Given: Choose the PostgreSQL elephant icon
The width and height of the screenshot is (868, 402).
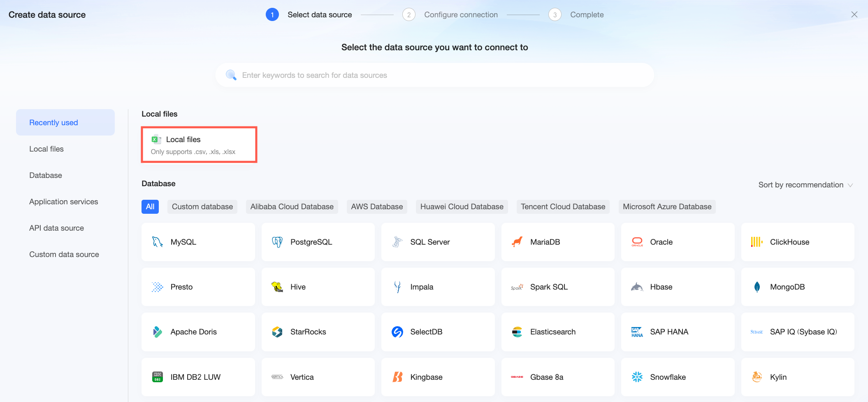Looking at the screenshot, I should [x=277, y=242].
